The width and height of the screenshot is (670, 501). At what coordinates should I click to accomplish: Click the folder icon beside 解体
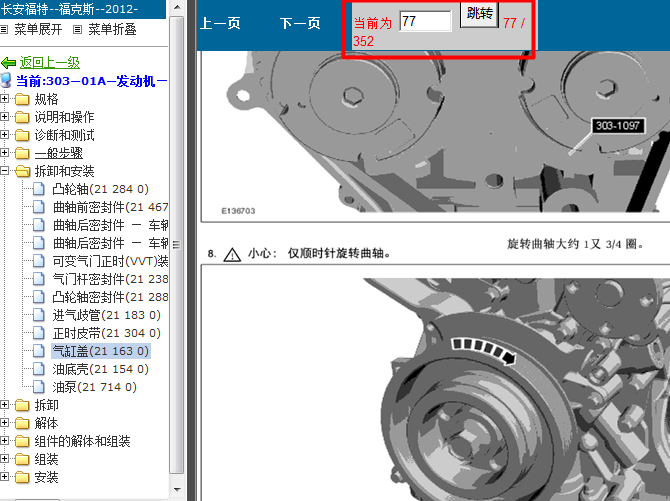point(22,423)
